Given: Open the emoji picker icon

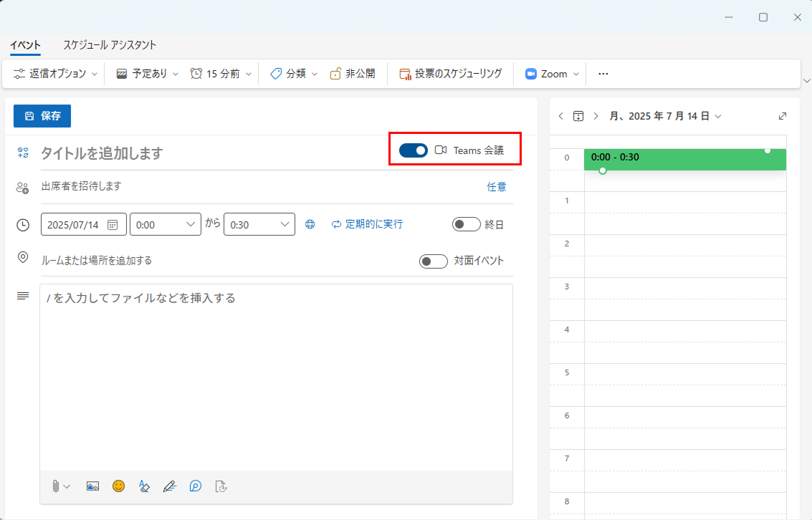Looking at the screenshot, I should click(x=118, y=486).
